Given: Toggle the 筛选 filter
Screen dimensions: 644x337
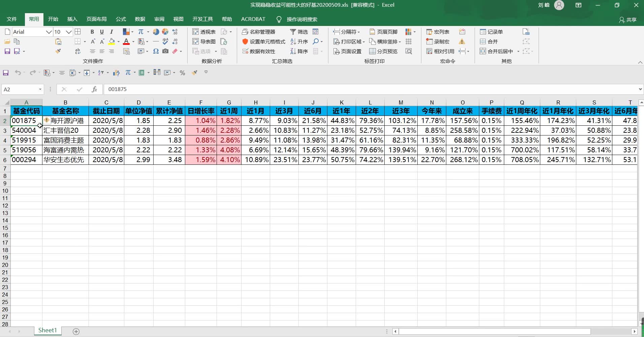Looking at the screenshot, I should coord(299,32).
